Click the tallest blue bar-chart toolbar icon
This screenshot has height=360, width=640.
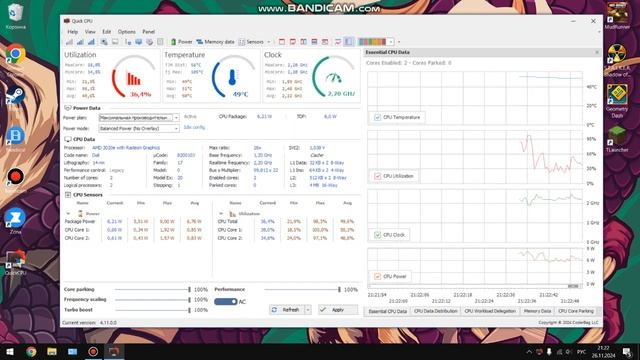tap(91, 42)
